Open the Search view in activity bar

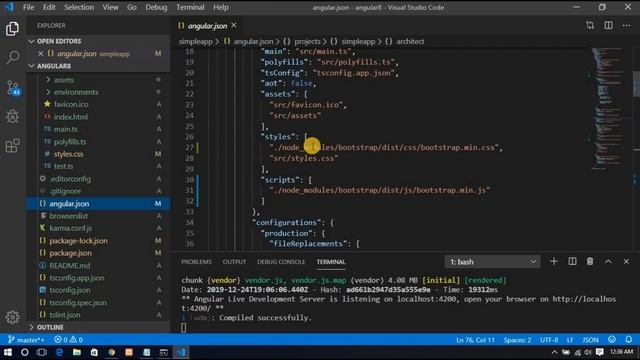pyautogui.click(x=12, y=58)
